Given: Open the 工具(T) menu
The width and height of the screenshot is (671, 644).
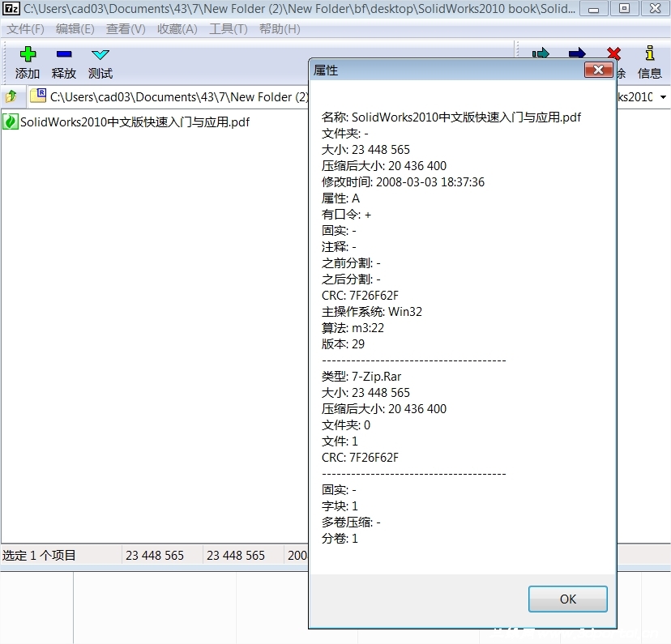Looking at the screenshot, I should coord(229,29).
